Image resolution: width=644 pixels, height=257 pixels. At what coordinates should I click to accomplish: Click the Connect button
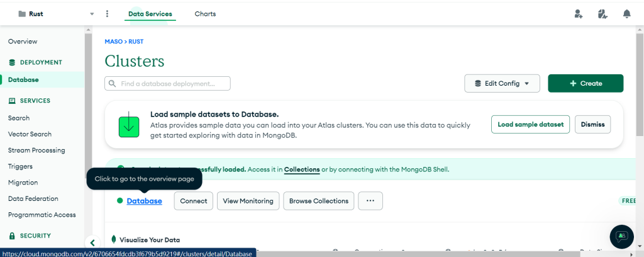(194, 201)
